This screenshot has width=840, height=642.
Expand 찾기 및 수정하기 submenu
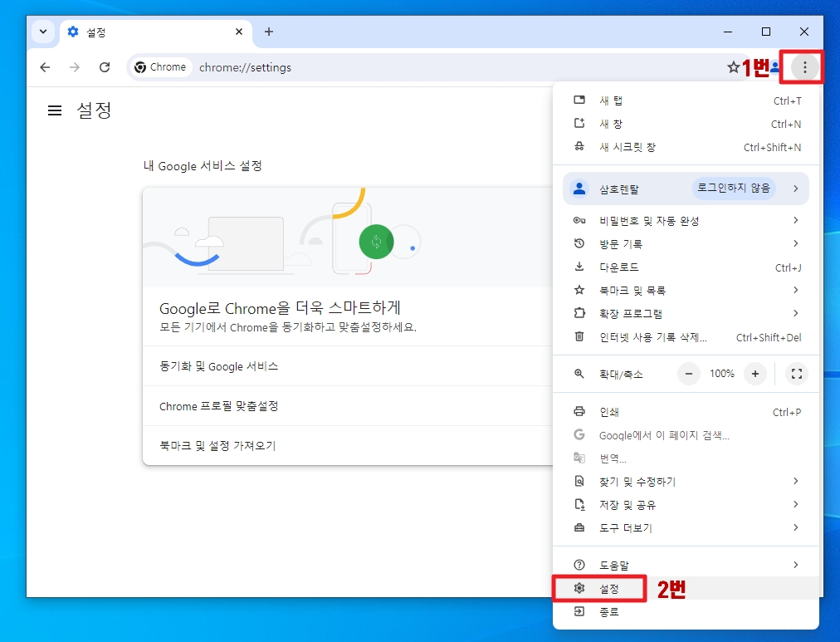686,481
